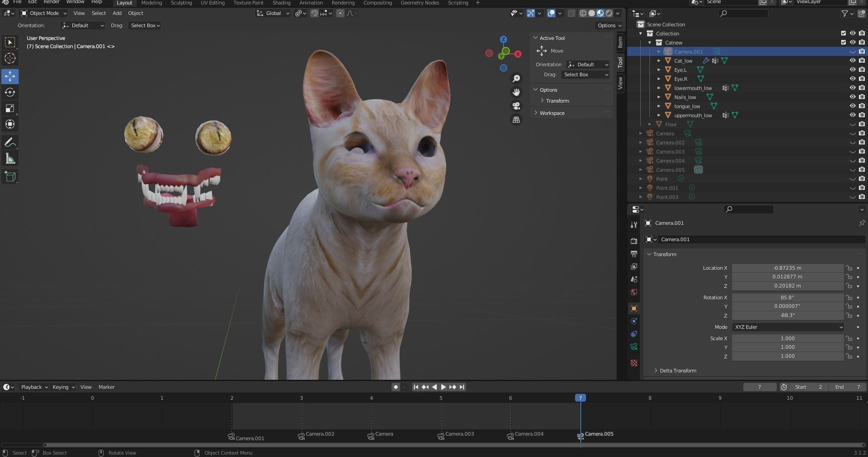This screenshot has width=868, height=457.
Task: Select the Rotate tool
Action: point(10,92)
